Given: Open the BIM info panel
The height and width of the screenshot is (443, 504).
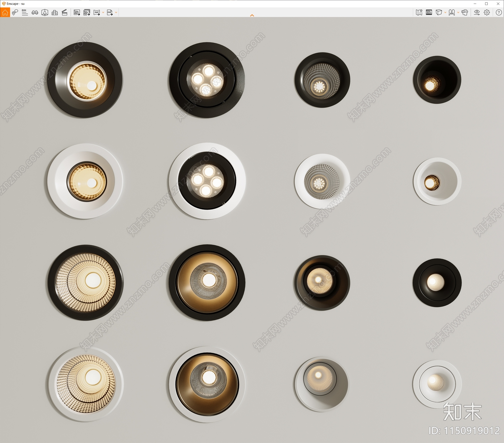Looking at the screenshot, I should (25, 12).
